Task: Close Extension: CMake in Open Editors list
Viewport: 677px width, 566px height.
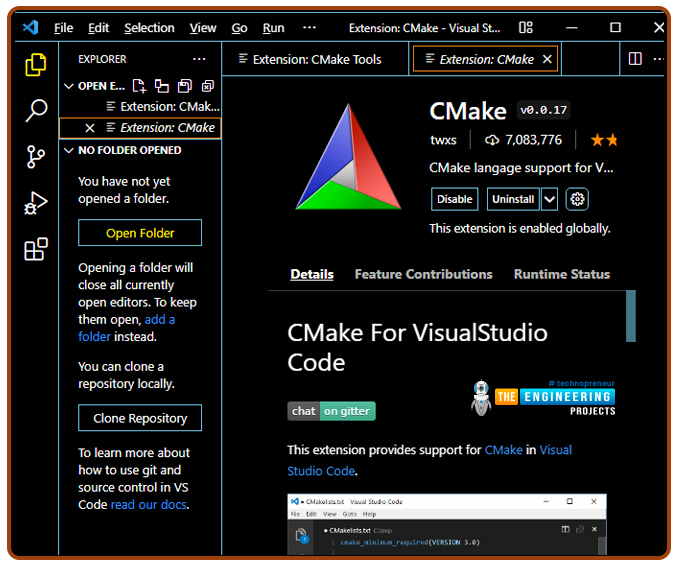Action: pos(90,128)
